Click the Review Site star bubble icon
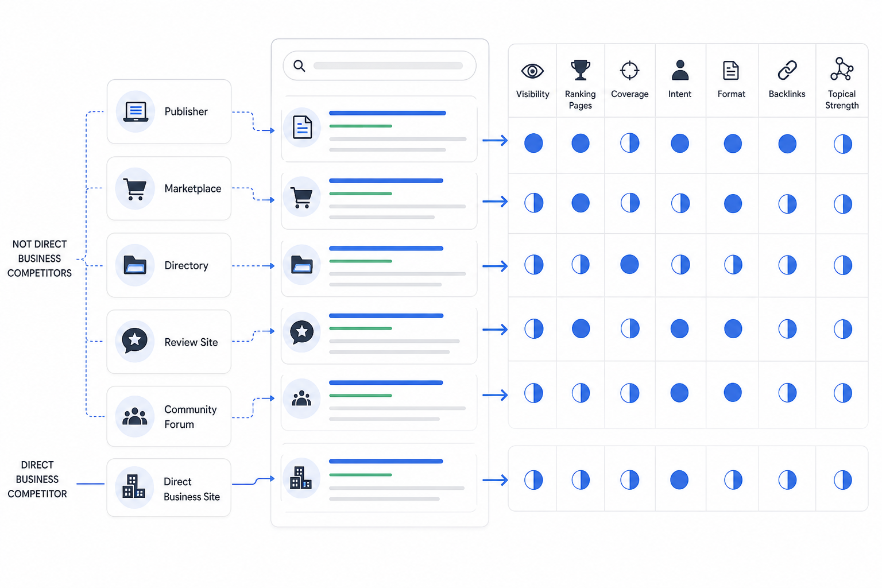Screen dimensions: 882x588 point(135,341)
